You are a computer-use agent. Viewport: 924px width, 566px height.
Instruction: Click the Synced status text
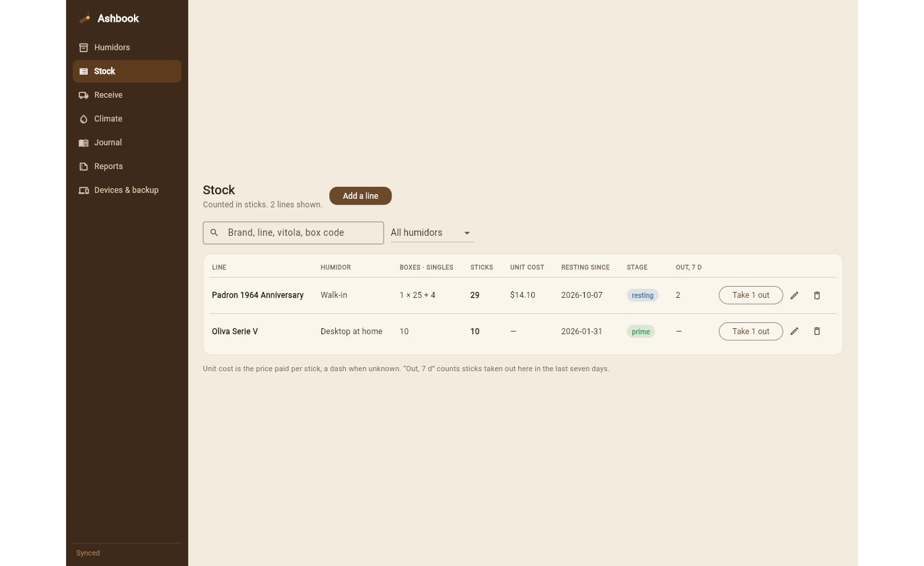point(88,553)
